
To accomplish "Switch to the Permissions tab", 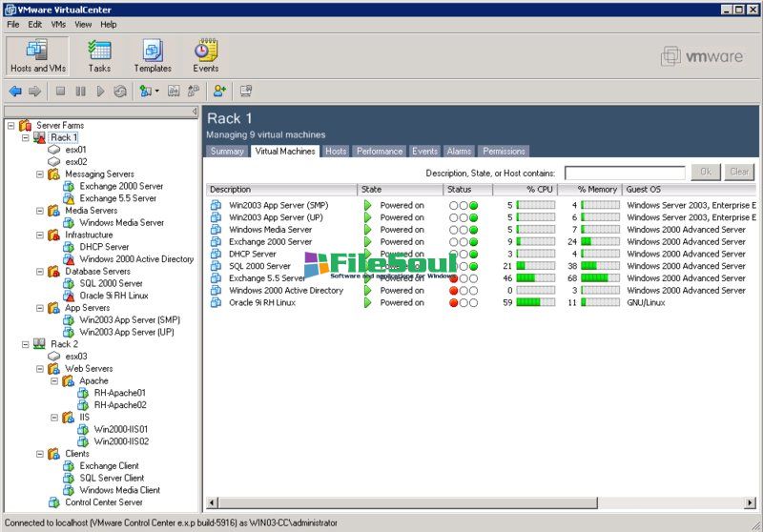I will tap(504, 152).
